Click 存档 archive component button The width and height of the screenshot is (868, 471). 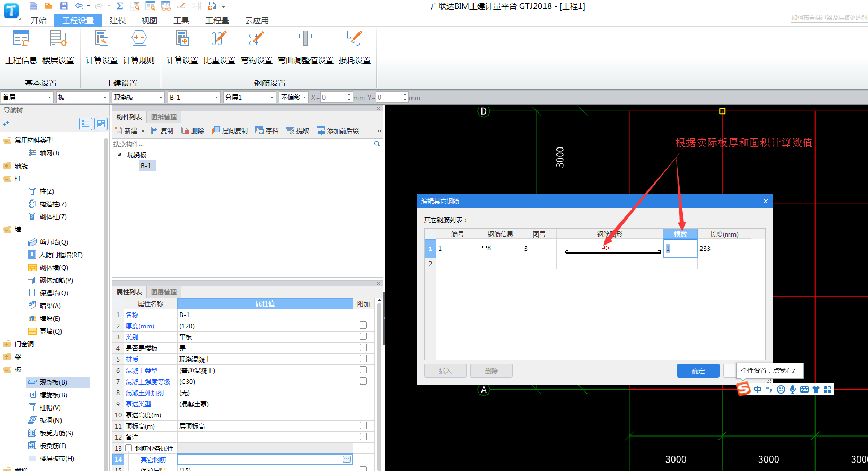pos(267,130)
